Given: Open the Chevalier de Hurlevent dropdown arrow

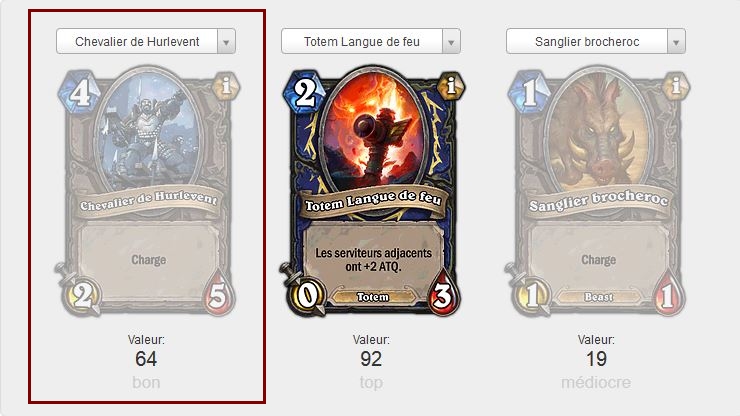Looking at the screenshot, I should 226,42.
